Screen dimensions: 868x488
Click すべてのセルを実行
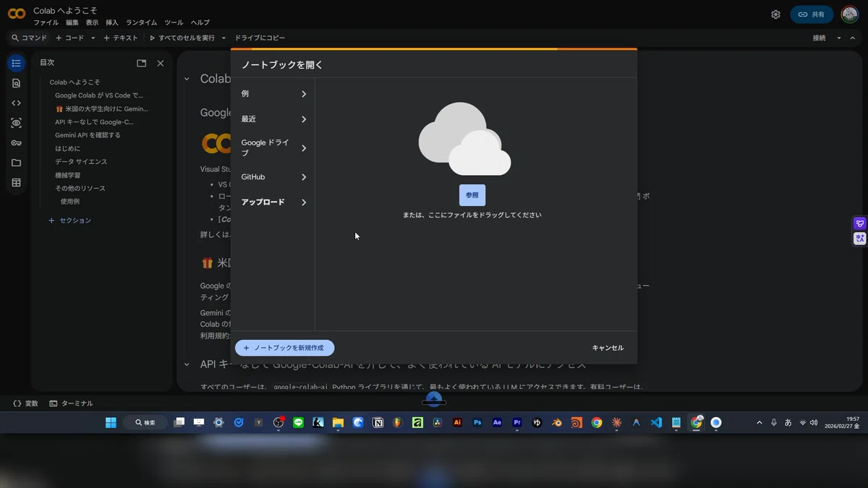pyautogui.click(x=182, y=38)
